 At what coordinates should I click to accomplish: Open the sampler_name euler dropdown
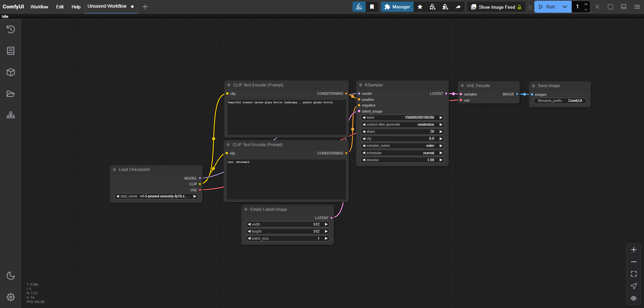click(x=402, y=146)
